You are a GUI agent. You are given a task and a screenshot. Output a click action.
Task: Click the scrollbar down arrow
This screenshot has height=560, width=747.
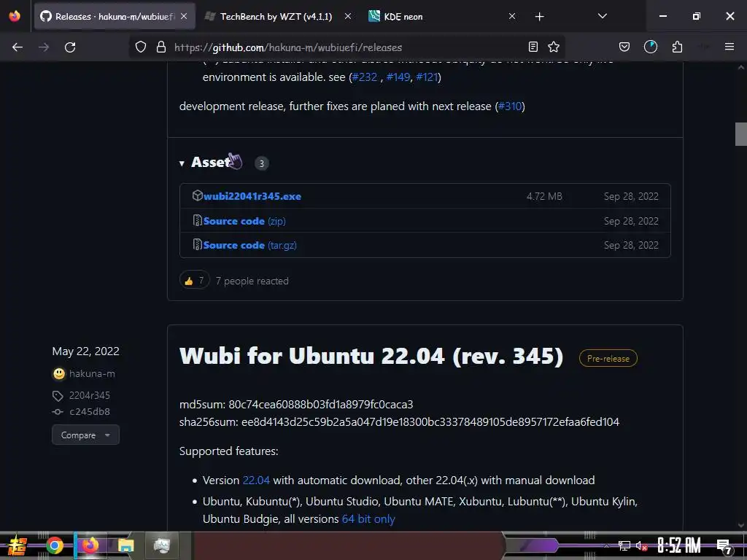tap(741, 526)
